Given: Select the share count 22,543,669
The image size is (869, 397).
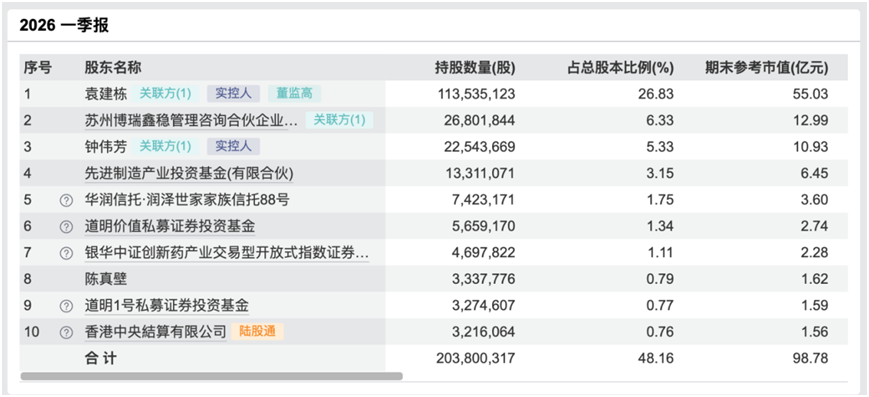Looking at the screenshot, I should click(x=480, y=147).
